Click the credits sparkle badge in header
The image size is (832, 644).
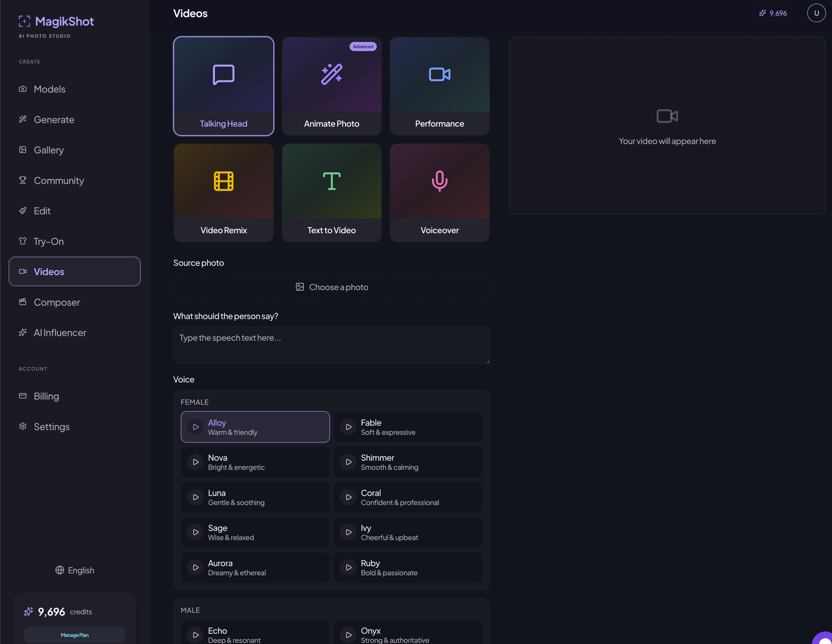(773, 13)
